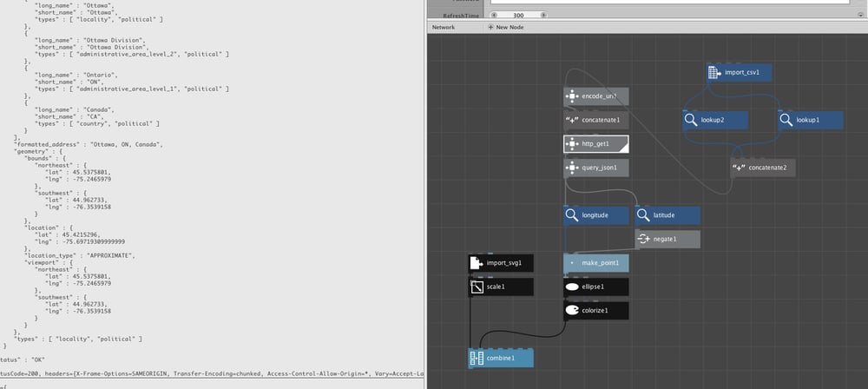Click the RefreshTime parameter label
868x389 pixels.
pyautogui.click(x=461, y=16)
